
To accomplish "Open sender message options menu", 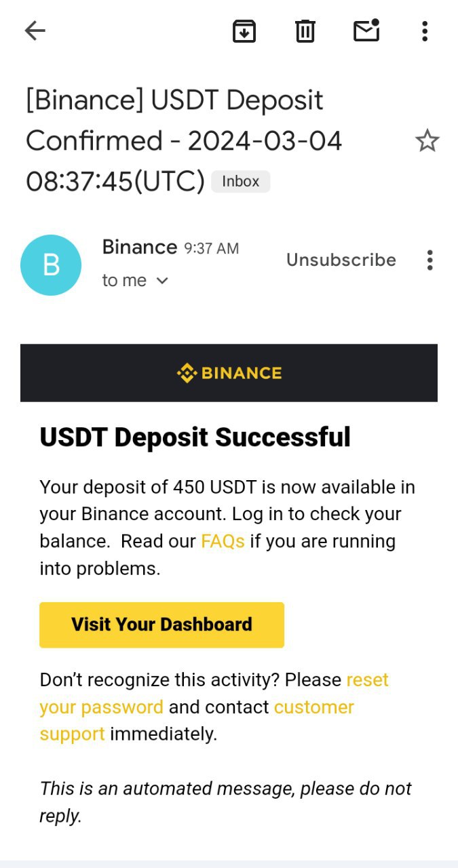I will click(430, 260).
